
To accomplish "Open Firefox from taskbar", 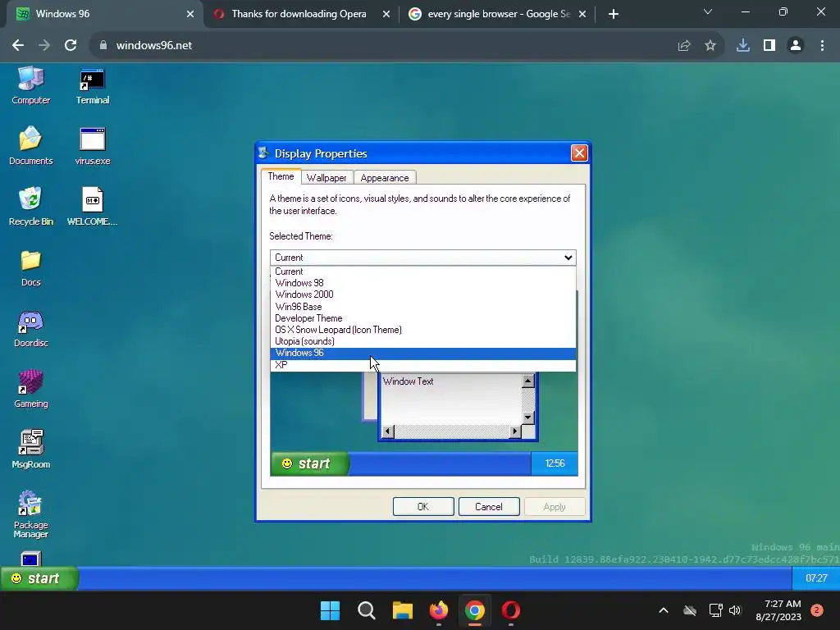I will 439,610.
